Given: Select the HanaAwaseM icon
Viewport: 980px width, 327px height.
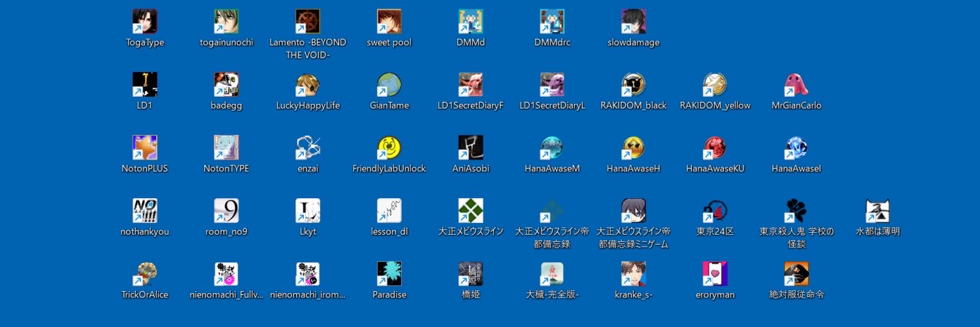Looking at the screenshot, I should point(552,148).
